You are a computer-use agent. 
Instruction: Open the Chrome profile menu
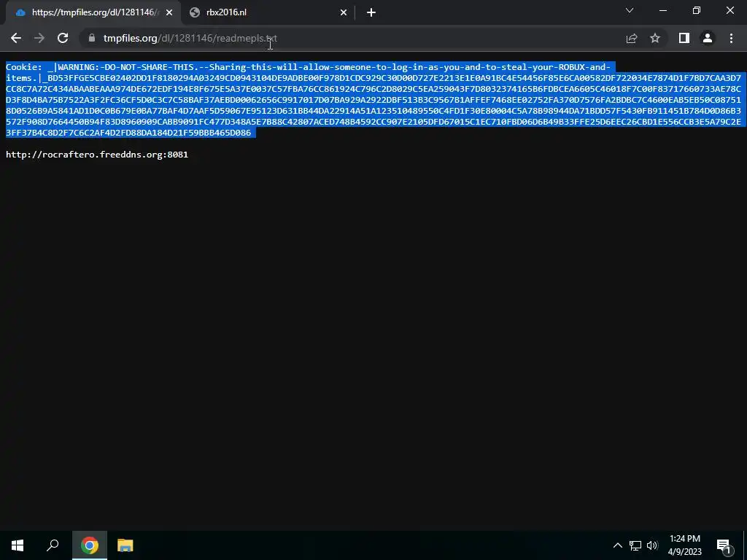708,38
